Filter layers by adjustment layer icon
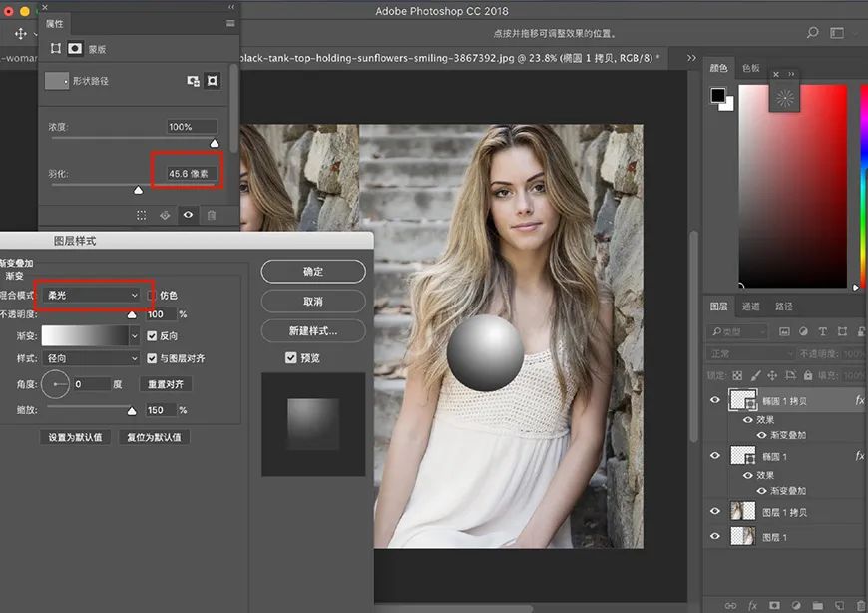This screenshot has width=868, height=613. pos(803,331)
